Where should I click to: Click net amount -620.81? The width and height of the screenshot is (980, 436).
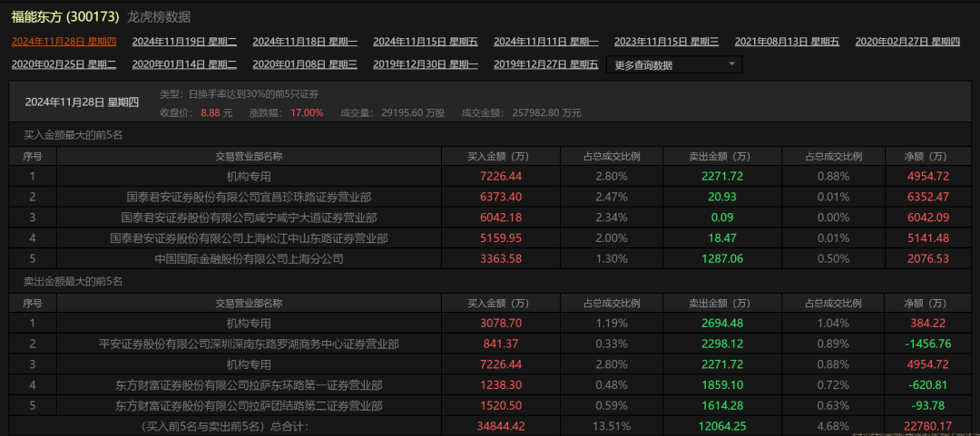(x=928, y=385)
